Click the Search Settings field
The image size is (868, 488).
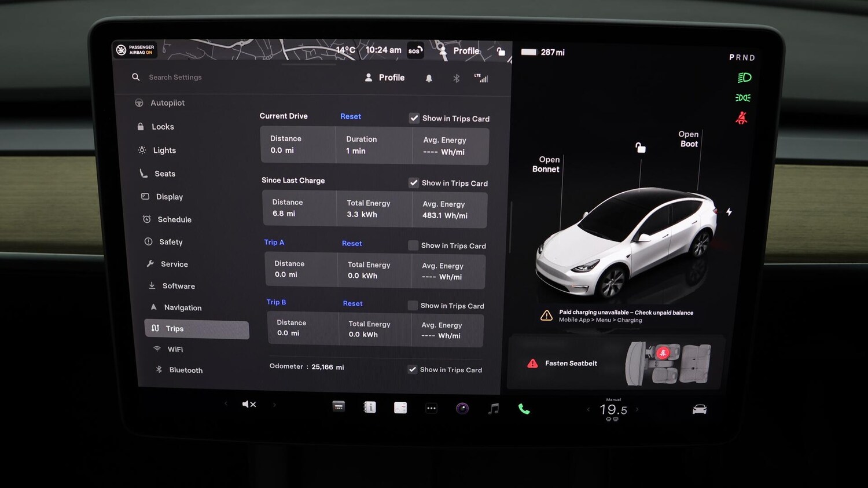tap(175, 77)
